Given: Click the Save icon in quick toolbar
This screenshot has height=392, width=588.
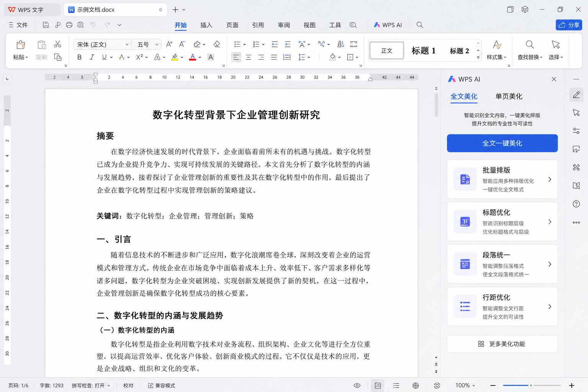Looking at the screenshot, I should coord(46,25).
